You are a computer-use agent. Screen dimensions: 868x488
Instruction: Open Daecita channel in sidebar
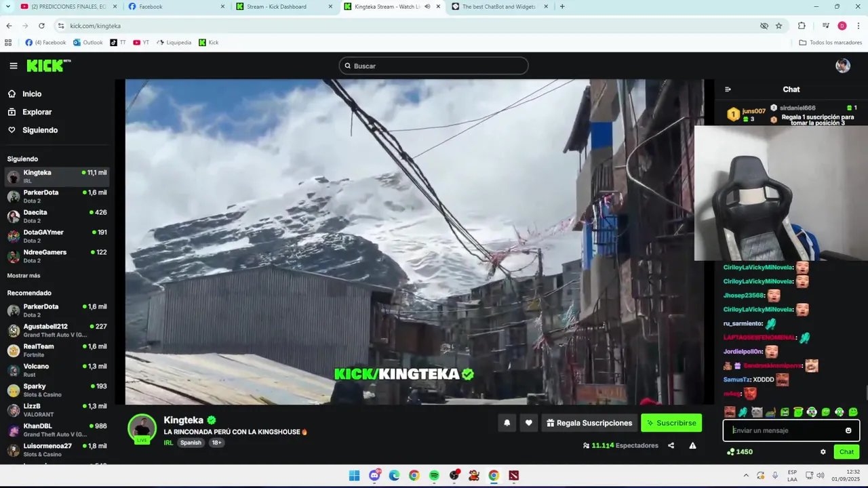coord(58,216)
